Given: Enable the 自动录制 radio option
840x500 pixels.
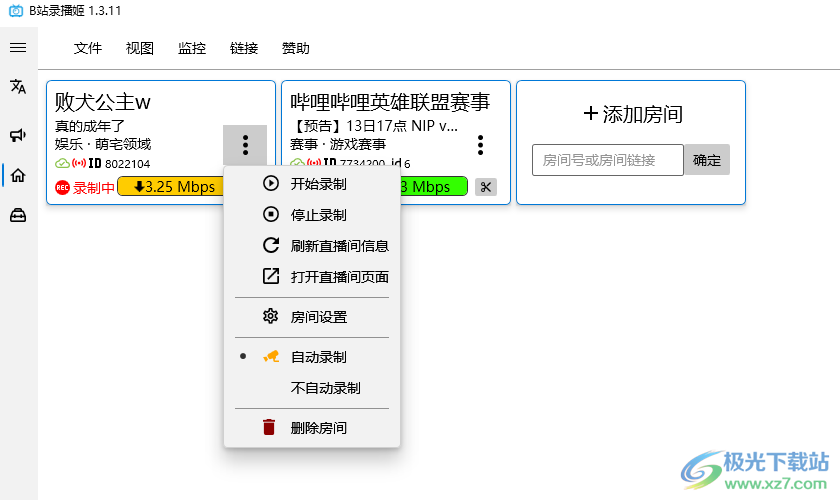Looking at the screenshot, I should coord(312,357).
